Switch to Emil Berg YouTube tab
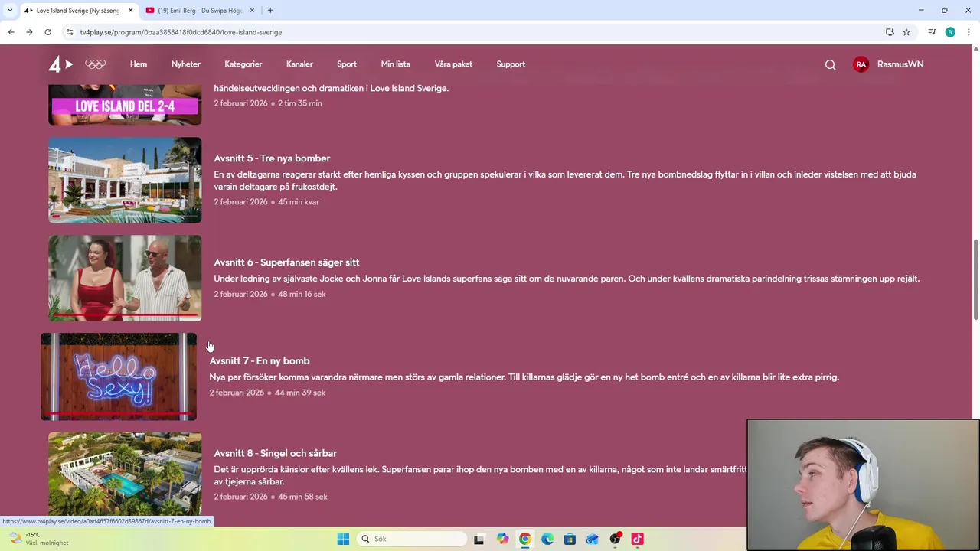 pos(199,11)
